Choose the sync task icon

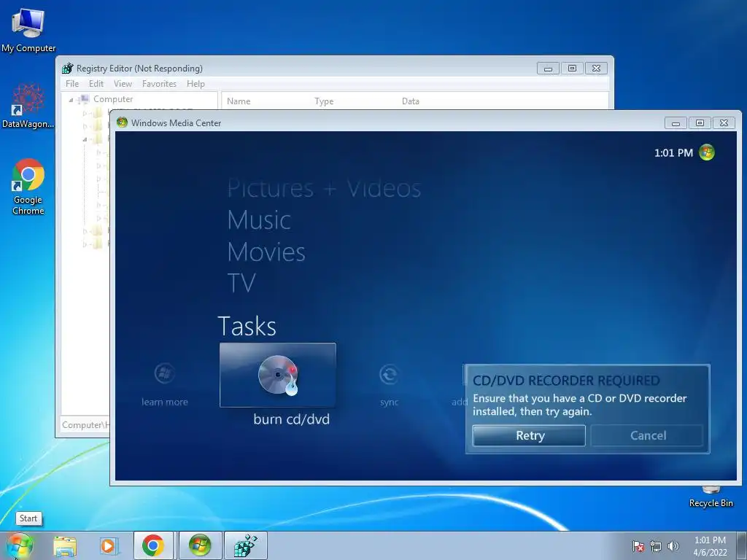tap(390, 374)
